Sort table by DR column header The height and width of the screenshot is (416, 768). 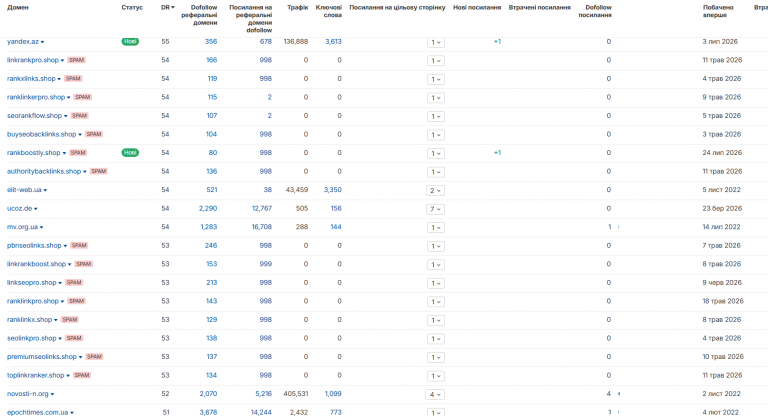pos(168,7)
